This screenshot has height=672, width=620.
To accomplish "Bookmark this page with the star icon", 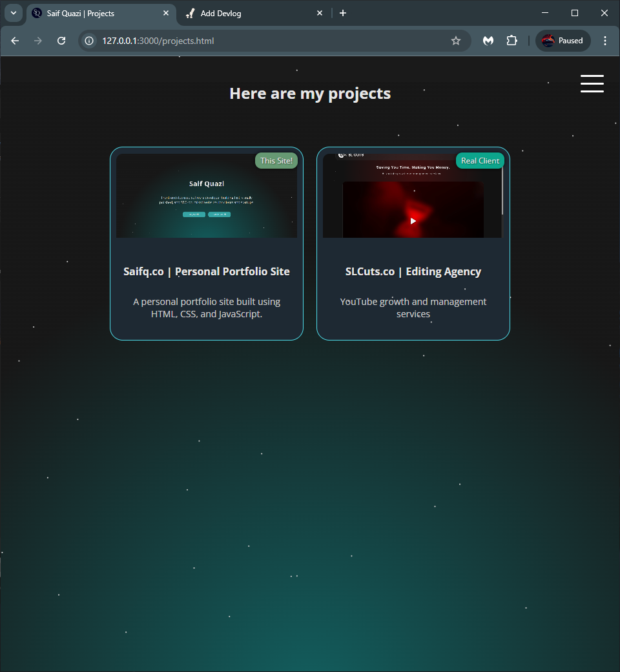I will click(456, 41).
